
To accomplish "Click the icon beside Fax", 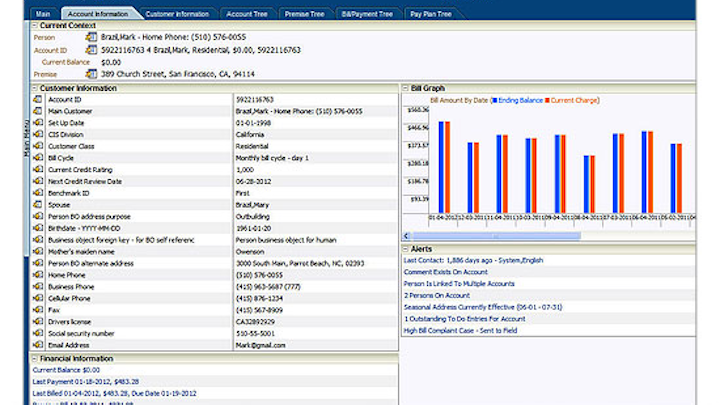I will (x=38, y=310).
